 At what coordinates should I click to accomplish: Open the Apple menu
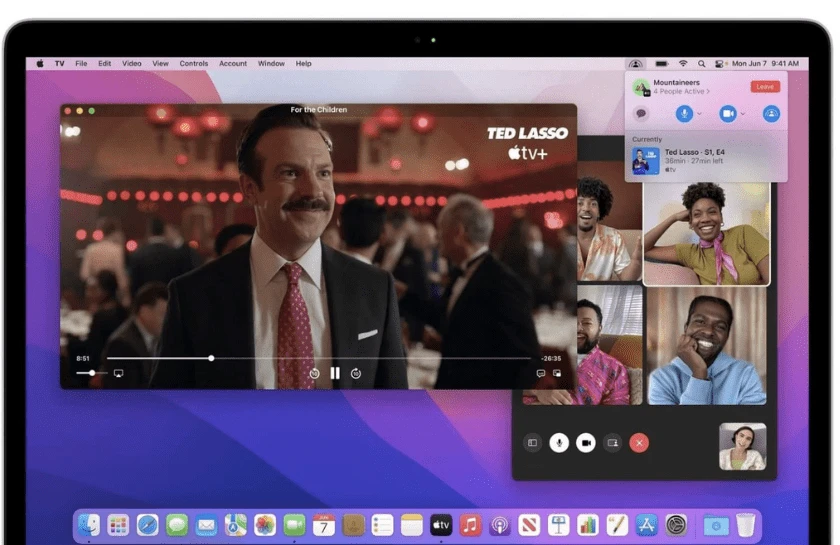pos(40,63)
